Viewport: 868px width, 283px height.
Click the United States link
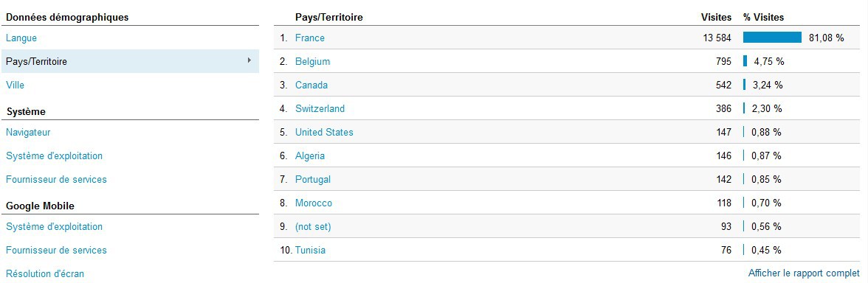(x=325, y=132)
